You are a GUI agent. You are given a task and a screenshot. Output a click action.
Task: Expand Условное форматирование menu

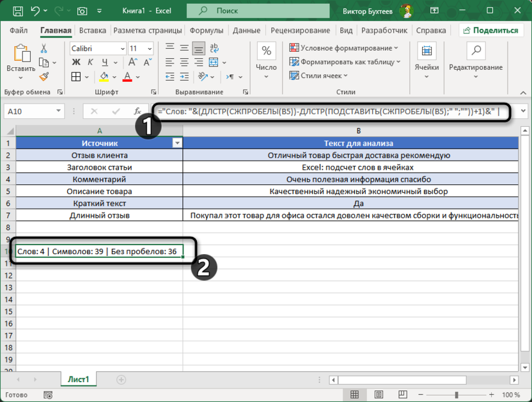[x=344, y=48]
